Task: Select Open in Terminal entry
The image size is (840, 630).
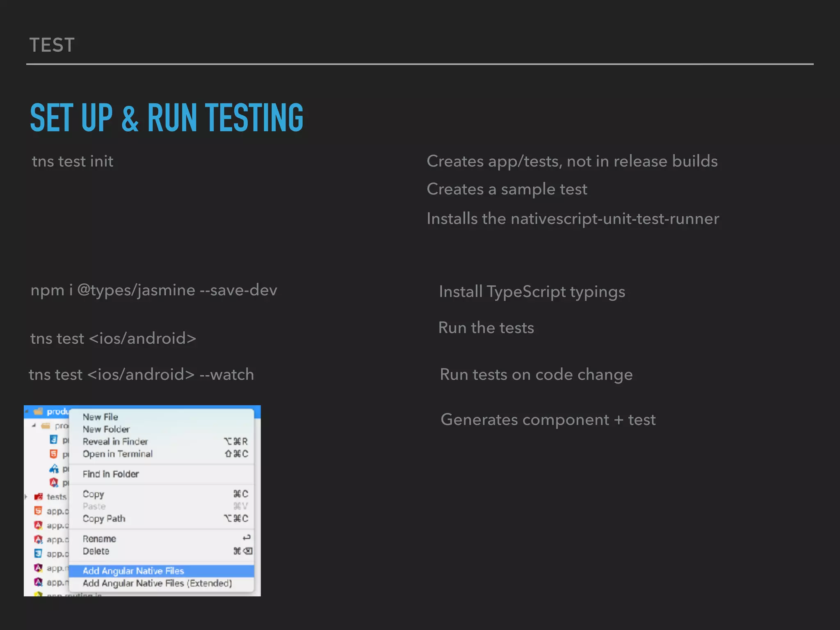Action: tap(118, 454)
